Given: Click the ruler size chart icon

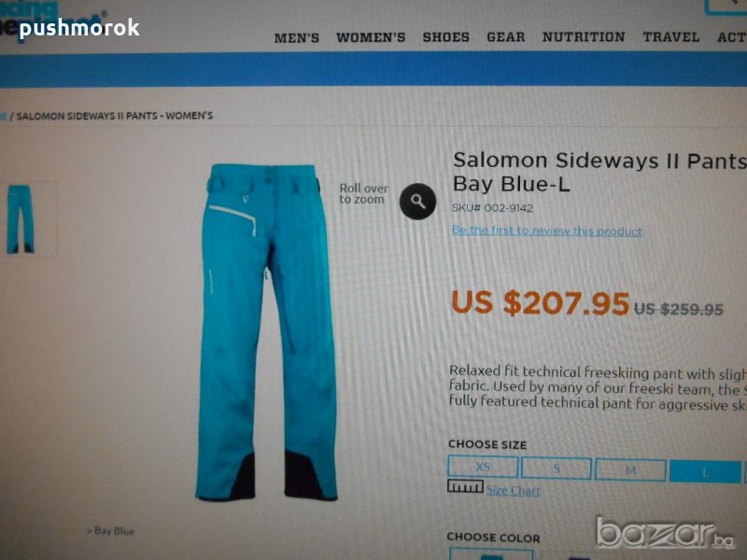Looking at the screenshot, I should [465, 486].
